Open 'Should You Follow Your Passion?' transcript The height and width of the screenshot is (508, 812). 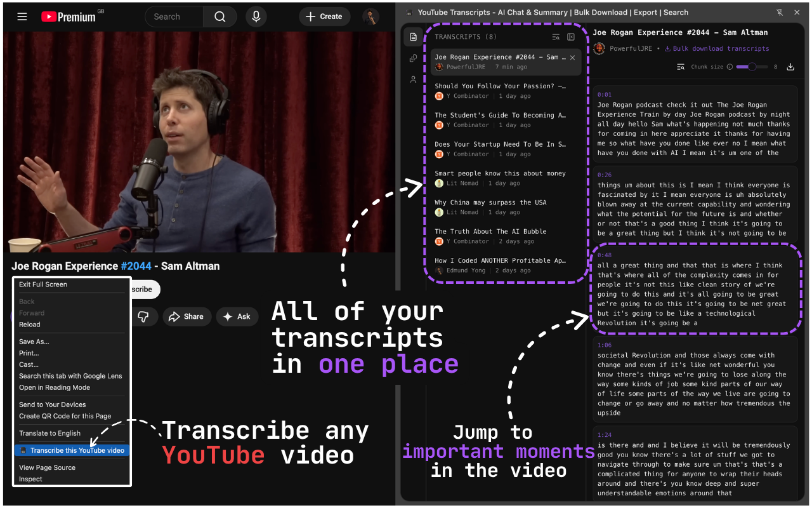(506, 91)
